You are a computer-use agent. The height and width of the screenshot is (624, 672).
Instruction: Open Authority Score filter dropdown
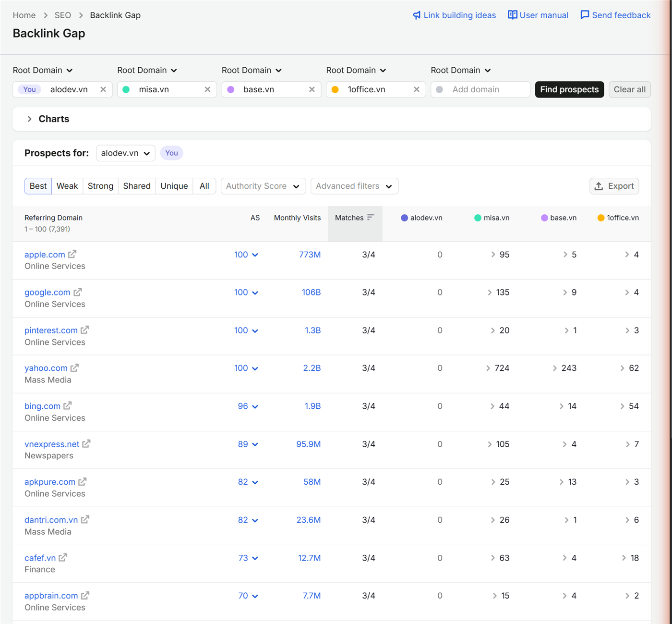[x=263, y=186]
